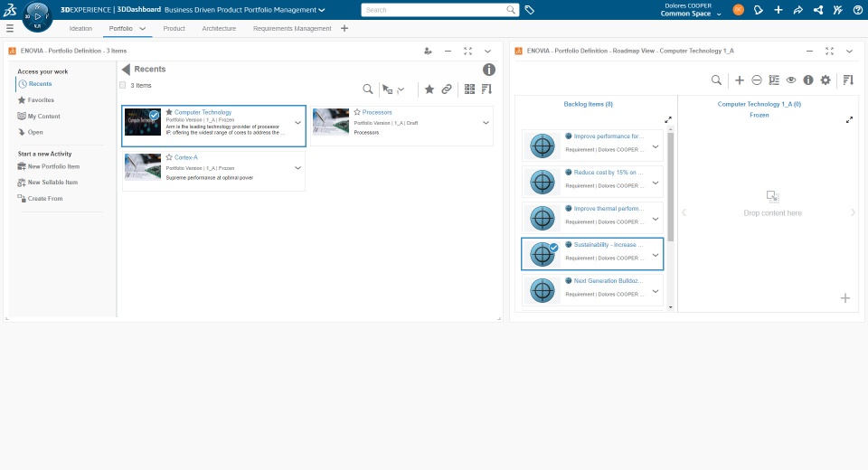The height and width of the screenshot is (470, 868).
Task: Expand the Backlog Items column
Action: pyautogui.click(x=668, y=120)
